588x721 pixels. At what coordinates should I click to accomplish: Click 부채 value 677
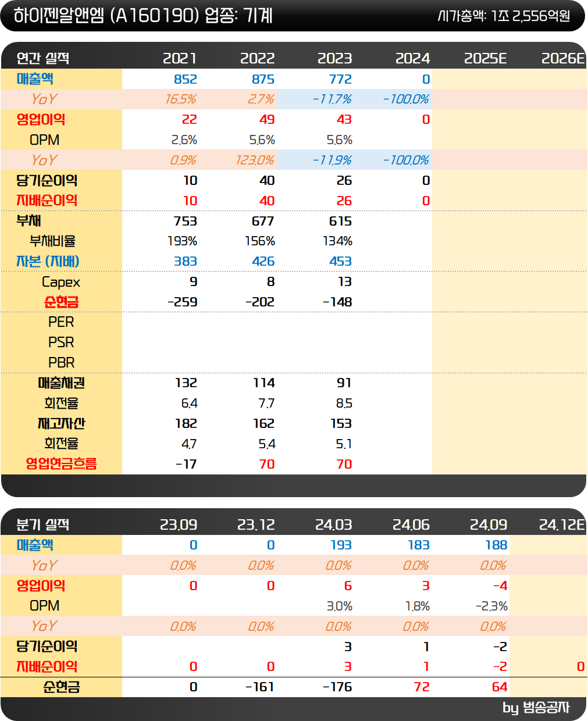pyautogui.click(x=263, y=221)
